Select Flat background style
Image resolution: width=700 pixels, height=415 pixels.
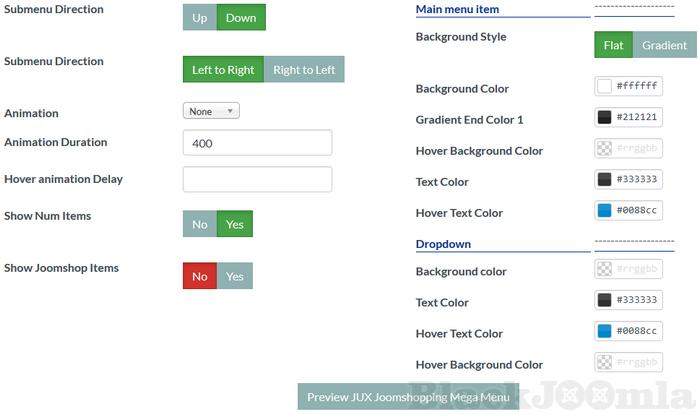tap(613, 45)
